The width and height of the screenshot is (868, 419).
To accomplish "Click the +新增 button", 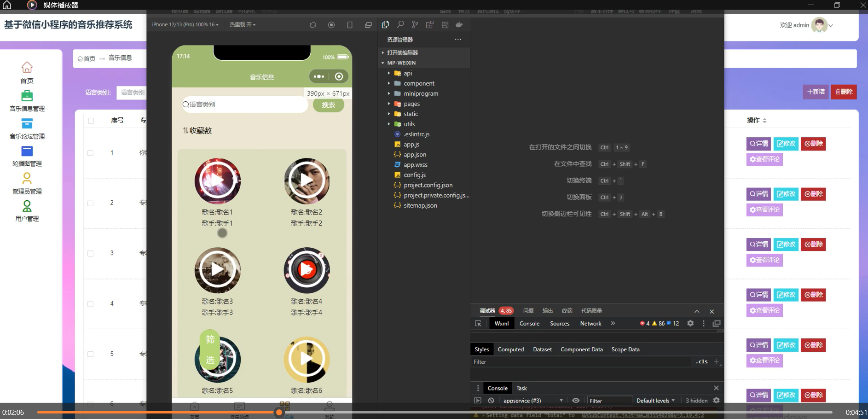I will 816,92.
